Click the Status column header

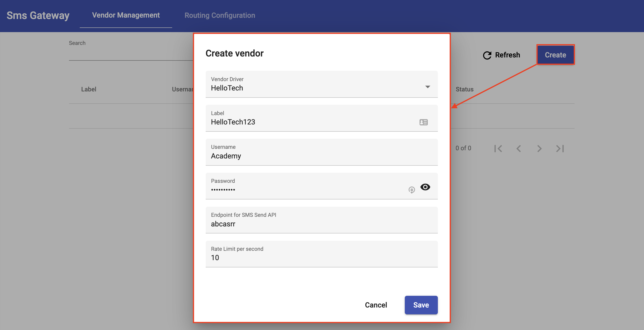[x=465, y=89]
